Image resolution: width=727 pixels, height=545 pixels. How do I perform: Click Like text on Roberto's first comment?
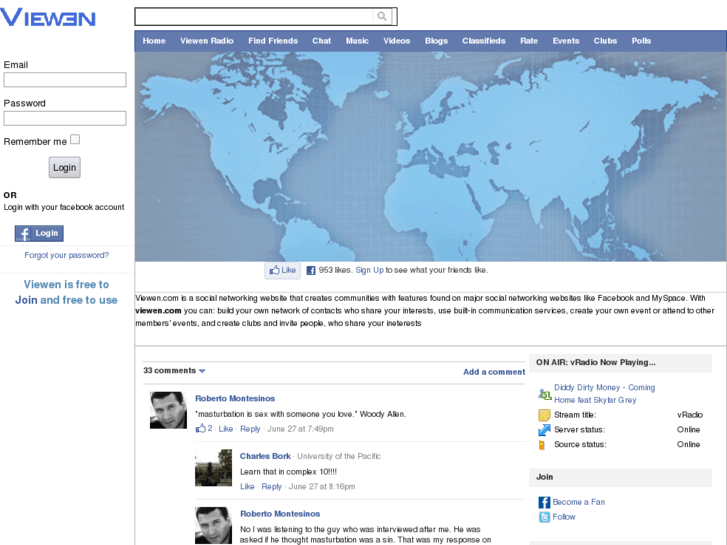click(x=225, y=429)
